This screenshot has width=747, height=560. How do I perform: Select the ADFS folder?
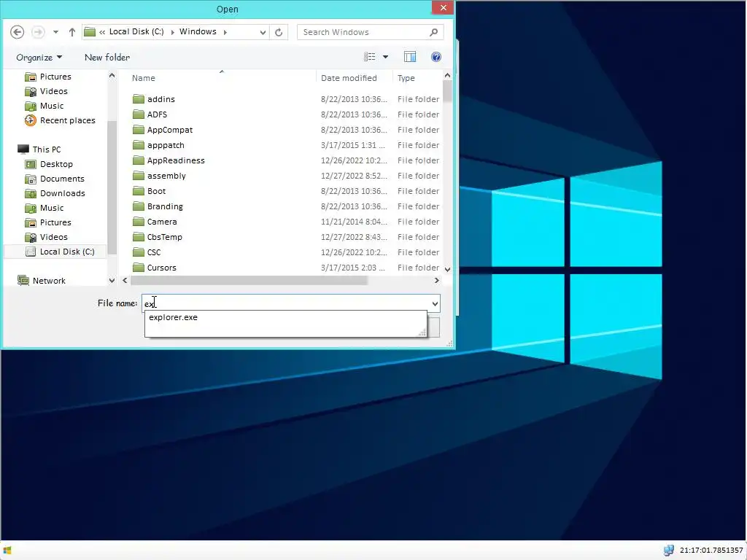tap(158, 114)
